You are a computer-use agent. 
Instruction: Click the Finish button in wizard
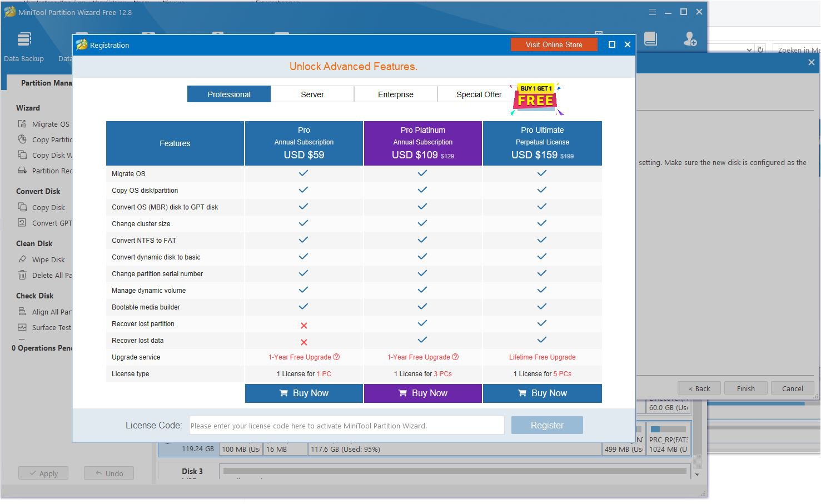coord(745,388)
